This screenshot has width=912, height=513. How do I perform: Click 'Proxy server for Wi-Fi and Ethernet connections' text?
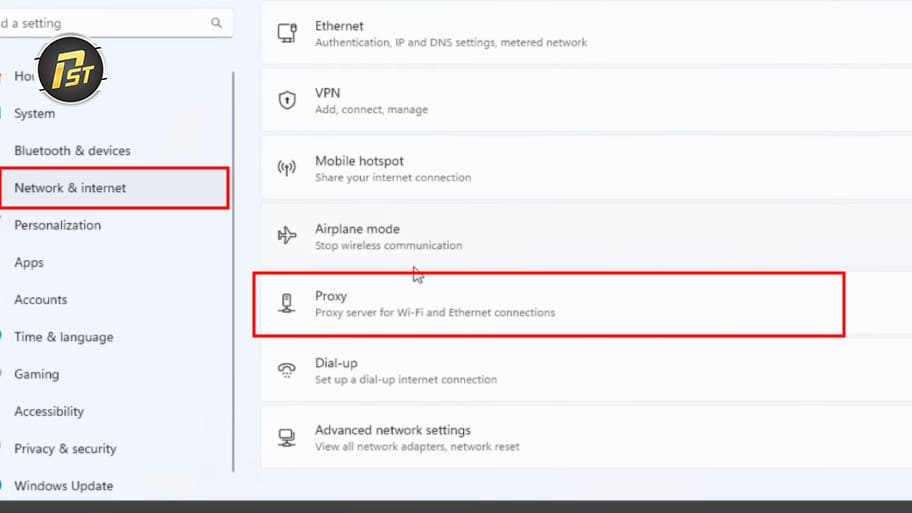[x=434, y=312]
